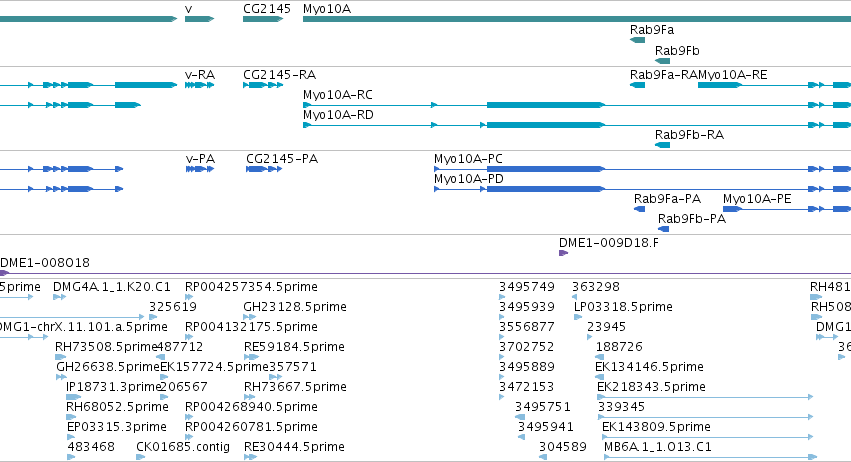Image resolution: width=851 pixels, height=462 pixels.
Task: Click the RP004132175.5prime EST label
Action: point(251,327)
